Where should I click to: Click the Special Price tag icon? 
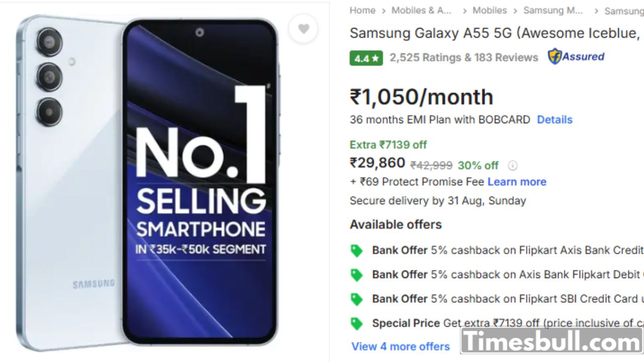[x=357, y=323]
